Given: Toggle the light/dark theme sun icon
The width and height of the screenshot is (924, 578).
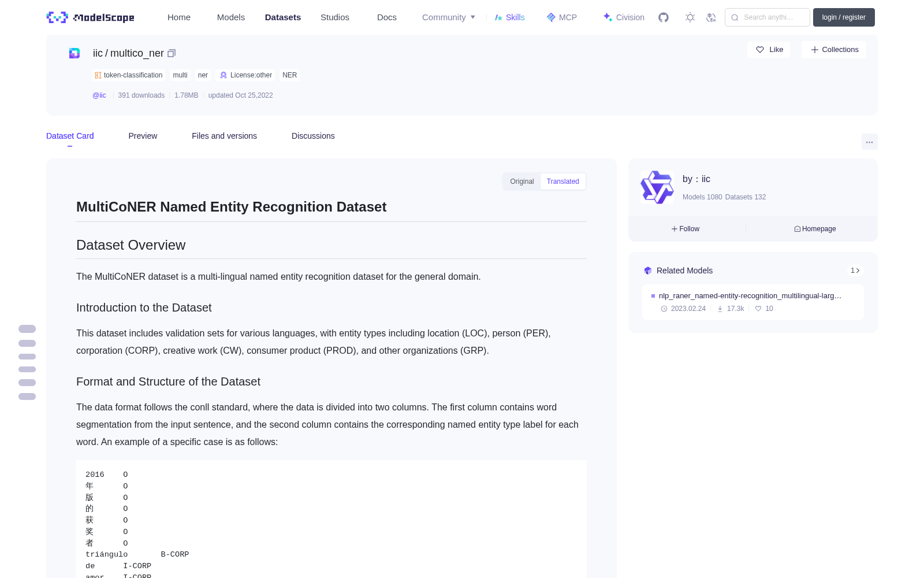Looking at the screenshot, I should (x=690, y=17).
